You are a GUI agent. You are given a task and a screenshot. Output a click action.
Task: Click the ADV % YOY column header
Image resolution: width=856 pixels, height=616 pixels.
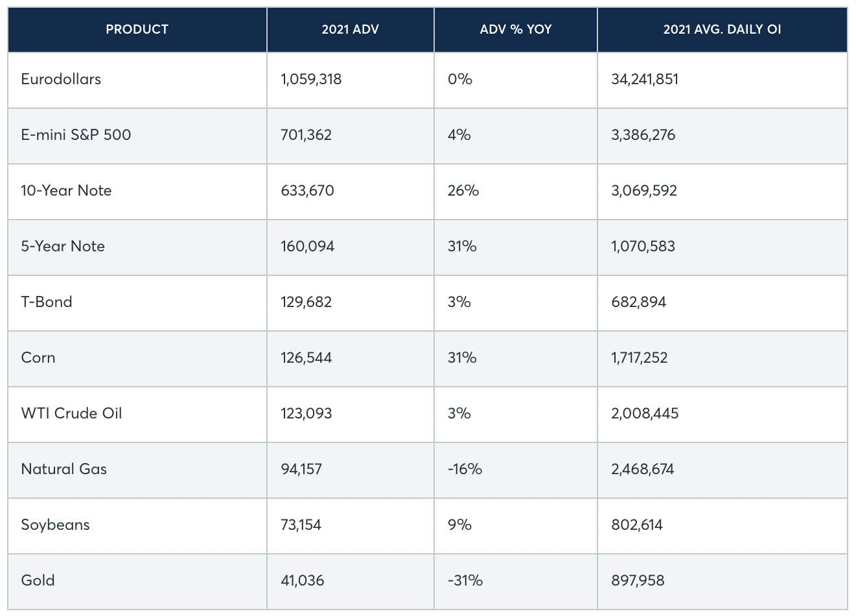pyautogui.click(x=516, y=30)
